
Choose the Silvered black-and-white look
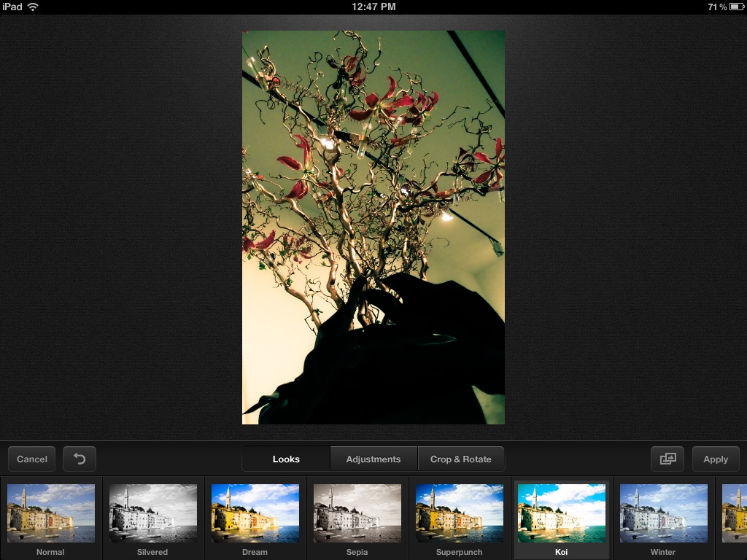tap(152, 513)
